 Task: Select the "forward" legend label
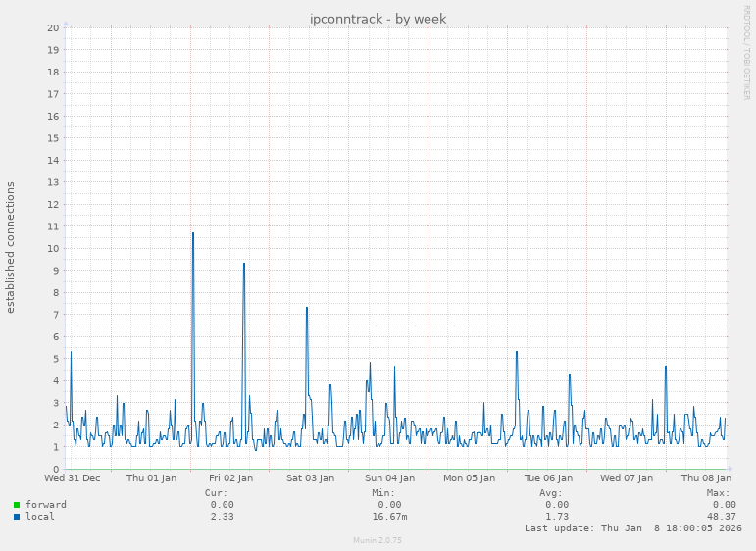[46, 505]
